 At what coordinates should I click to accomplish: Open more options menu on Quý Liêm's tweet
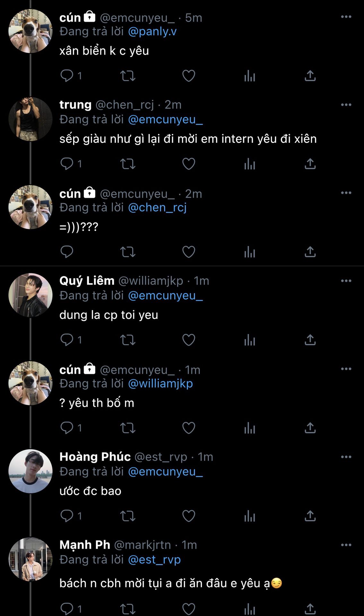click(x=346, y=281)
